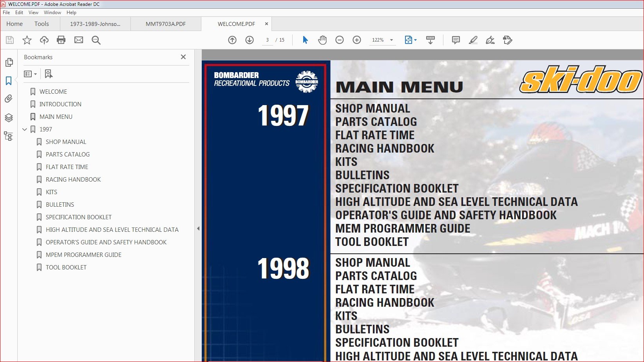
Task: Zoom in with plus button
Action: pos(357,40)
